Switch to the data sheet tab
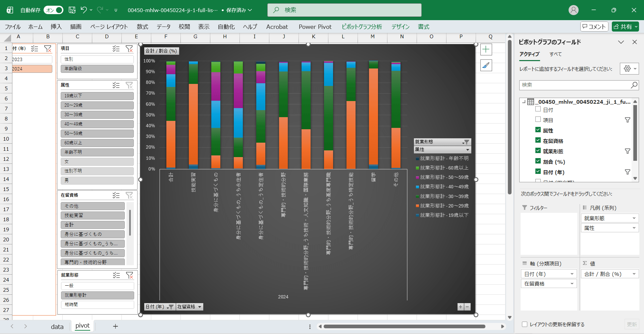644x334 pixels. [x=57, y=327]
